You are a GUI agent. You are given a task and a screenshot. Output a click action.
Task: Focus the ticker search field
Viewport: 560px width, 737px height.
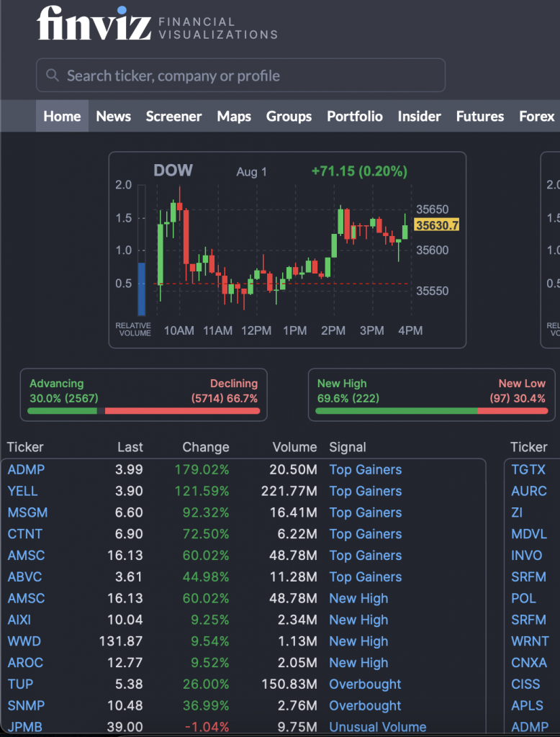240,75
